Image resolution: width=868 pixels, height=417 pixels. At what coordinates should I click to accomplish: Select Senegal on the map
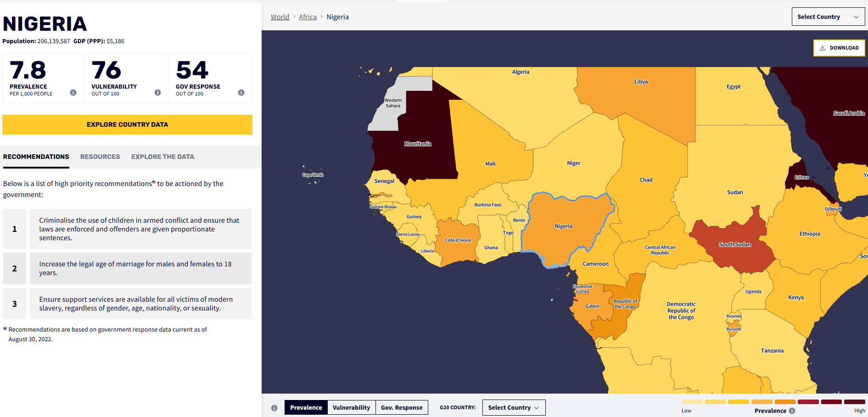coord(384,181)
